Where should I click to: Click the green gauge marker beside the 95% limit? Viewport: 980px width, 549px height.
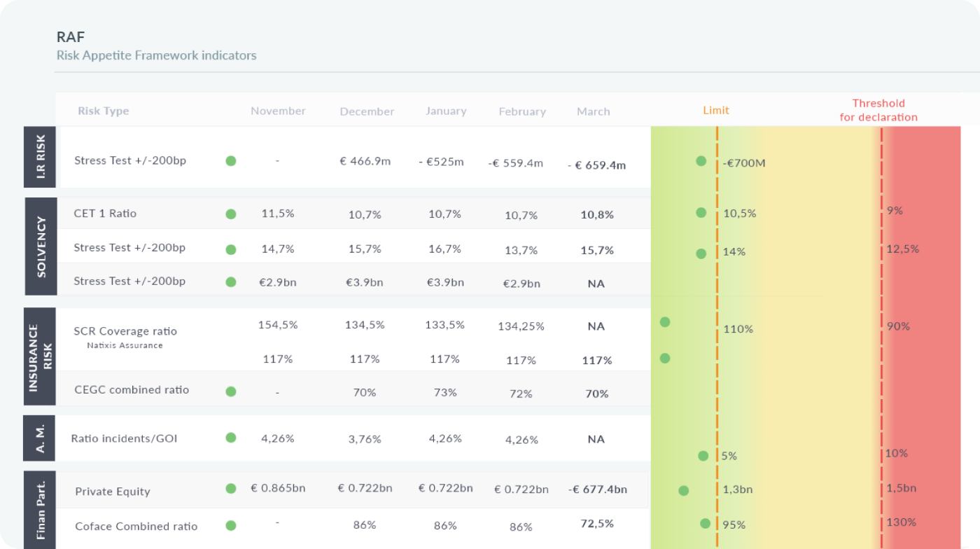706,523
